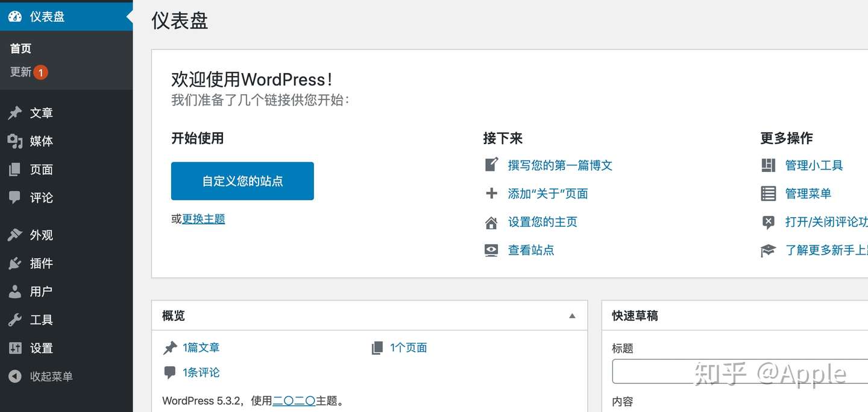Image resolution: width=868 pixels, height=412 pixels.
Task: Click the view-site icon beside 查看站点
Action: pyautogui.click(x=492, y=250)
